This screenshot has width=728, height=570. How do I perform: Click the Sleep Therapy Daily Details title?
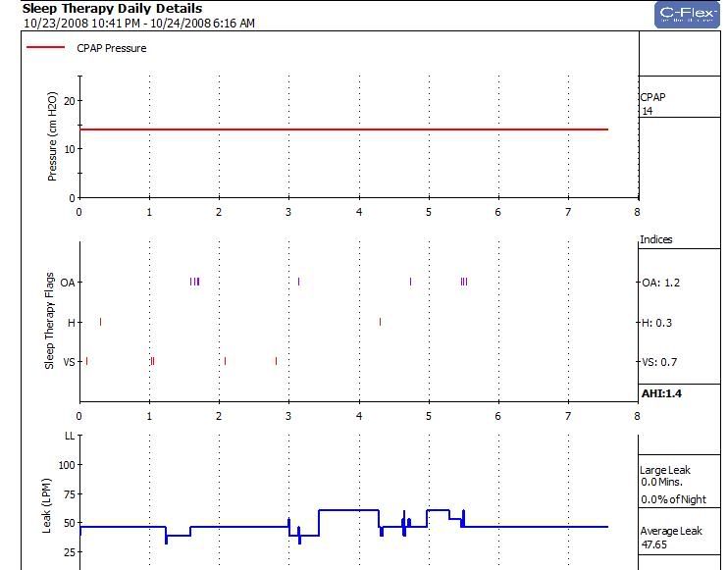coord(112,9)
